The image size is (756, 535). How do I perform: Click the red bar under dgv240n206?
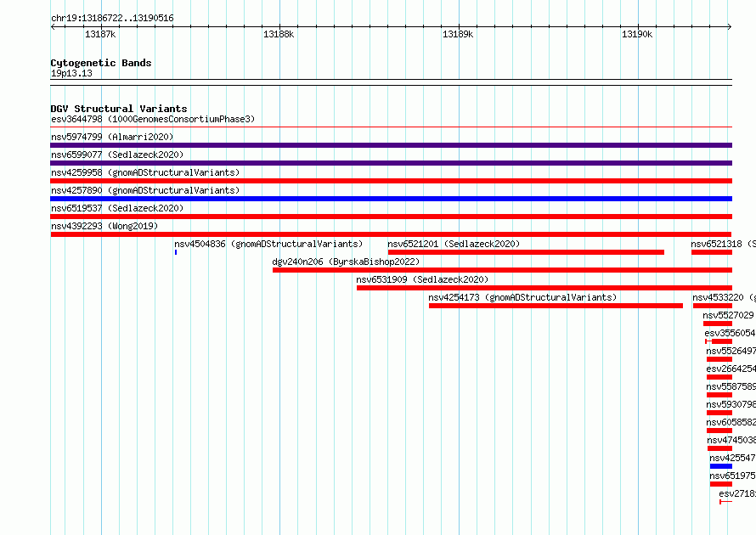[x=502, y=270]
